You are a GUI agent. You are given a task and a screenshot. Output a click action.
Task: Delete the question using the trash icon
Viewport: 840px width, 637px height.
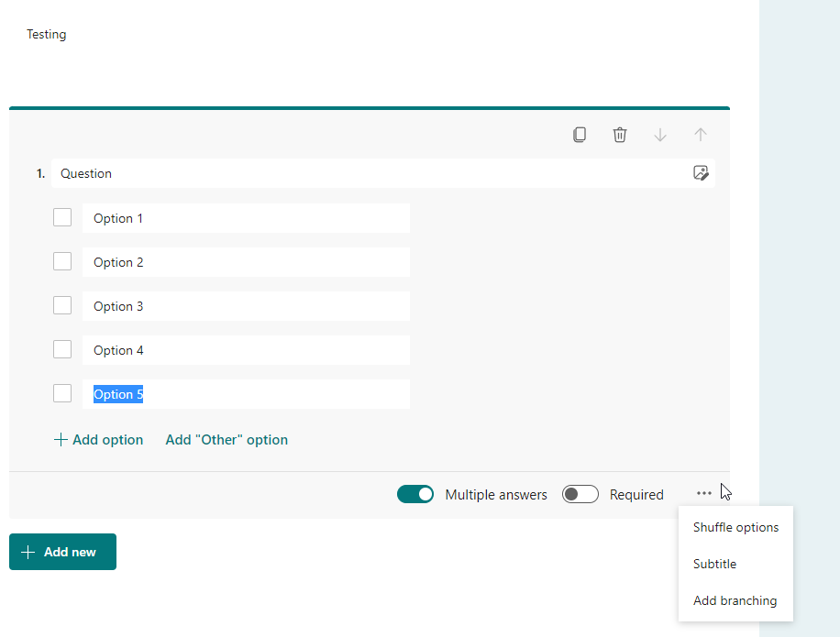620,135
